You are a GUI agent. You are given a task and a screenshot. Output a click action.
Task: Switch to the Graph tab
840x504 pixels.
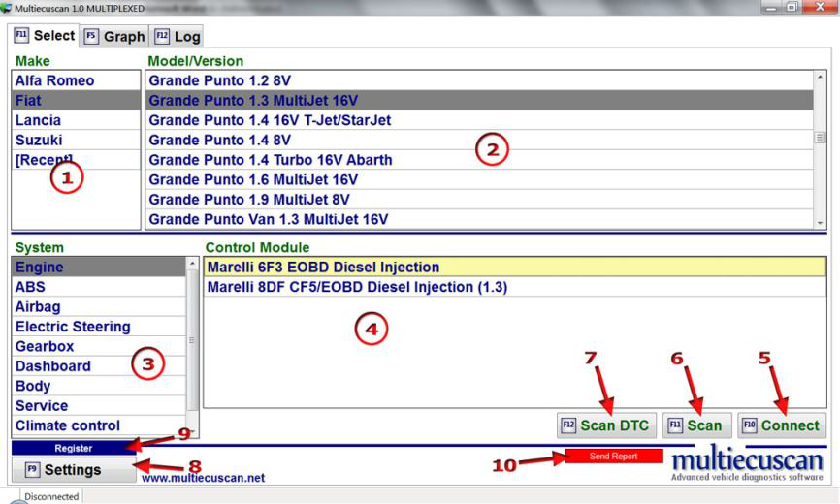(114, 37)
